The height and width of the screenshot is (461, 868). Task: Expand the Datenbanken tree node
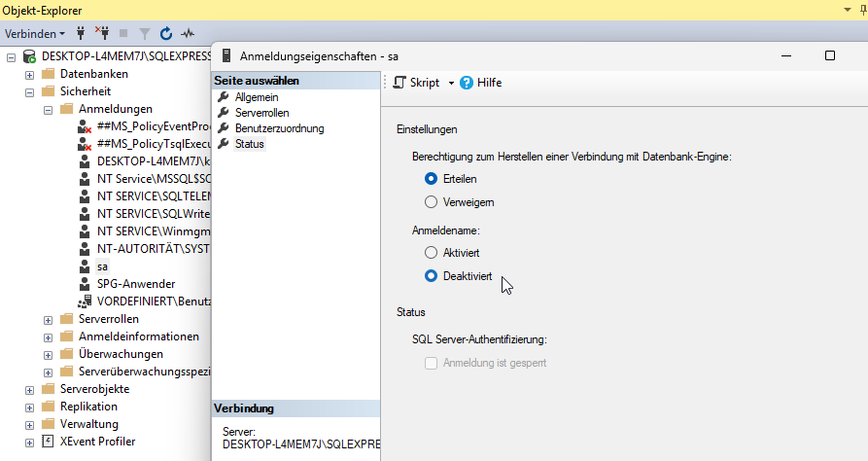(x=30, y=74)
